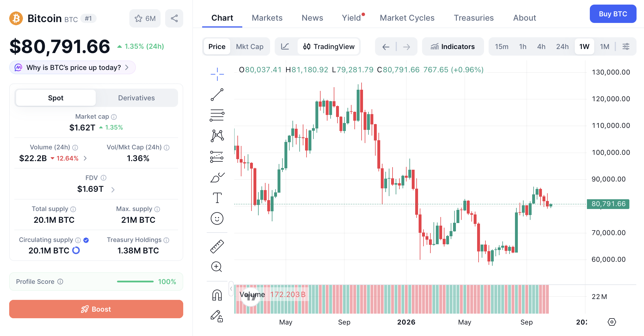Select the brush drawing tool

coord(217,177)
